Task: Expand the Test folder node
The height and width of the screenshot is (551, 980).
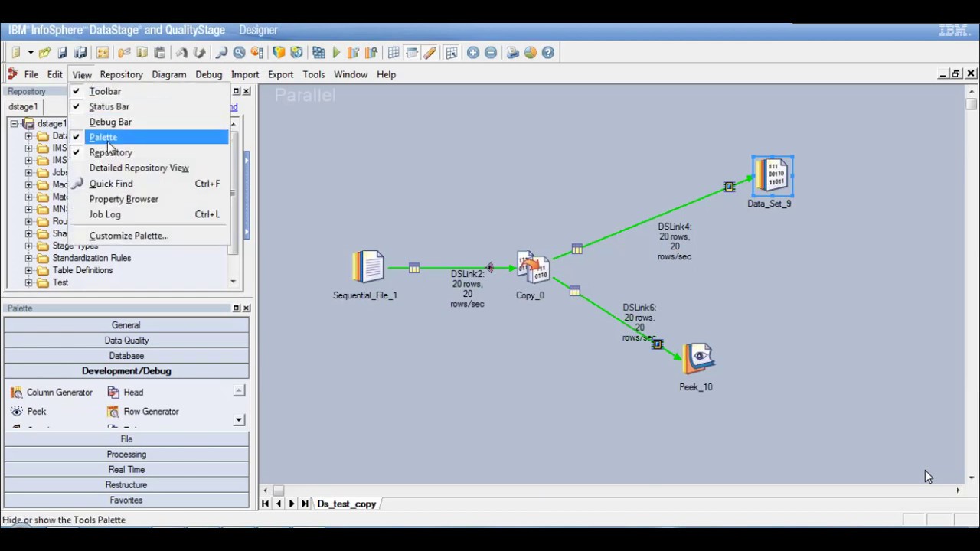Action: [29, 282]
